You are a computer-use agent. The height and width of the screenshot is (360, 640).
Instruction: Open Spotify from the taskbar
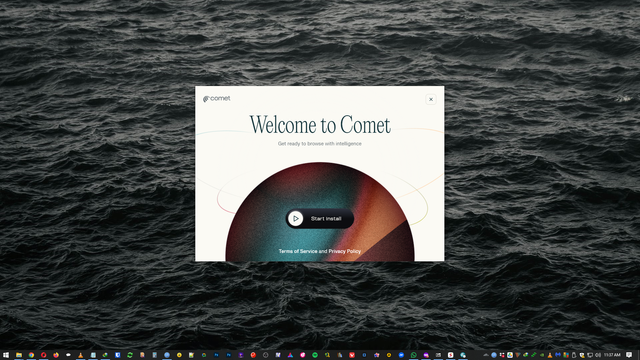coord(315,355)
